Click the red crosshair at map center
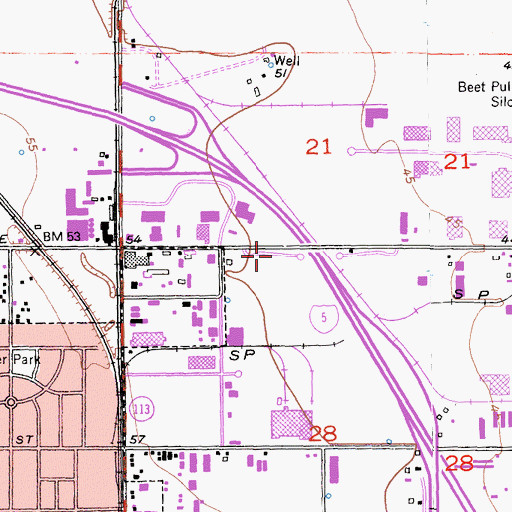Viewport: 512px width, 512px height. (x=256, y=256)
